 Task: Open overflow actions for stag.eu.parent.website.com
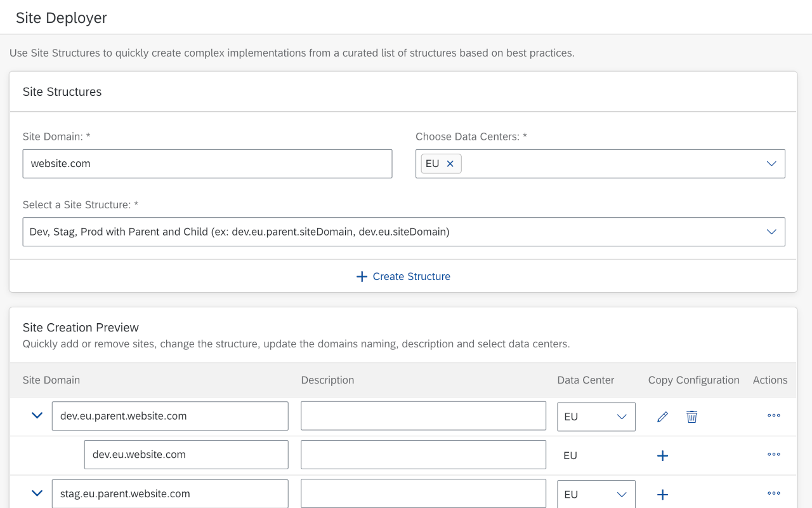coord(773,493)
